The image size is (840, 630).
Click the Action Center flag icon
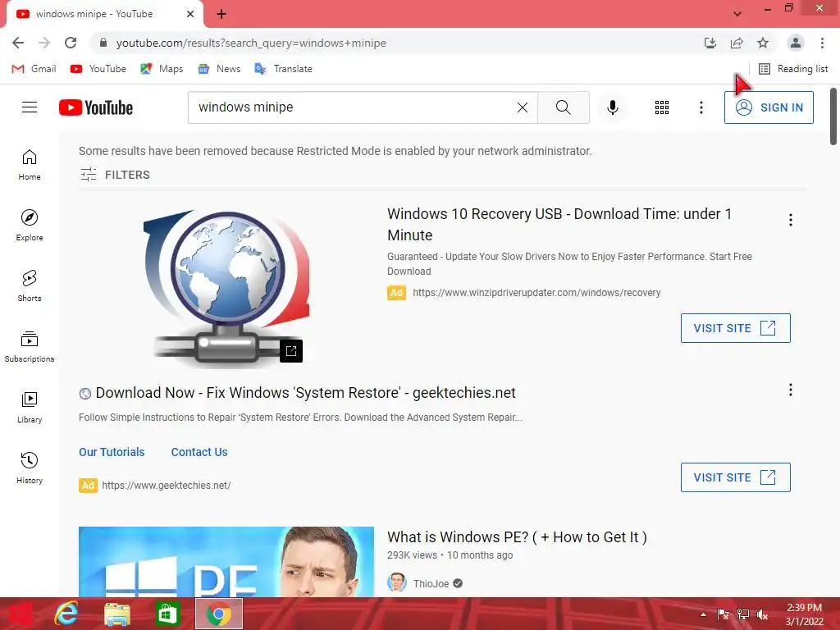(723, 614)
